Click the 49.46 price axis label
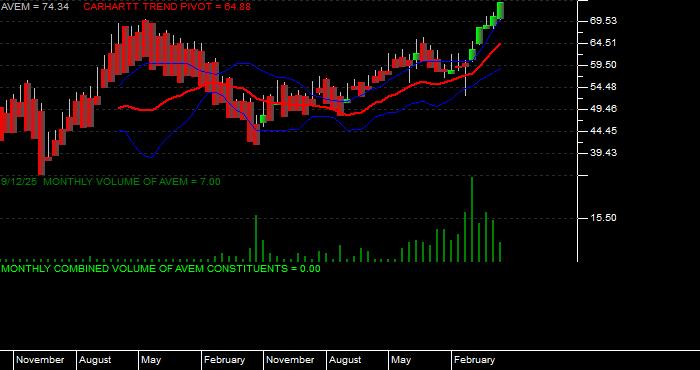This screenshot has width=700, height=370. click(603, 108)
